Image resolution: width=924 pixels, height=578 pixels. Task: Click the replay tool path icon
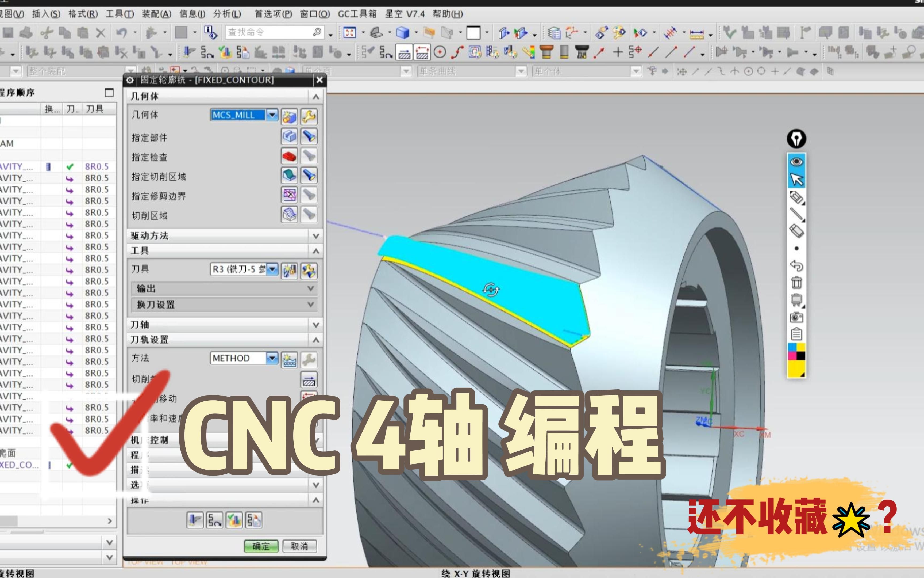coord(214,520)
